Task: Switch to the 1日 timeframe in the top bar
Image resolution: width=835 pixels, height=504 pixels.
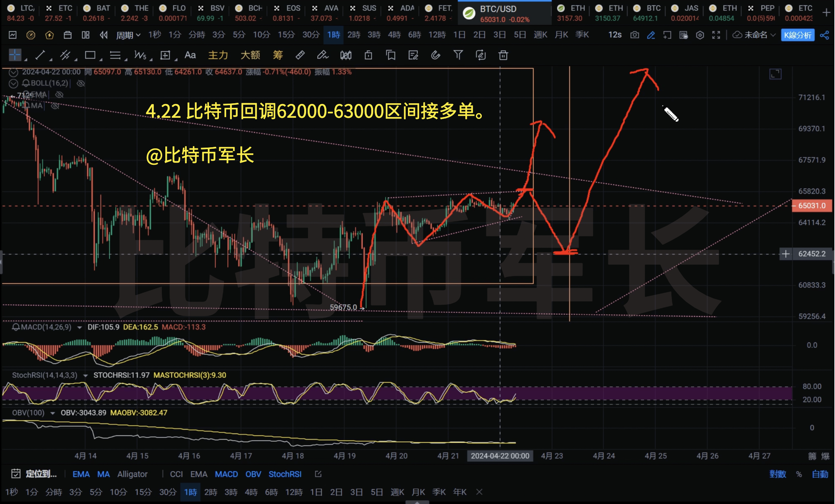Action: coord(459,35)
